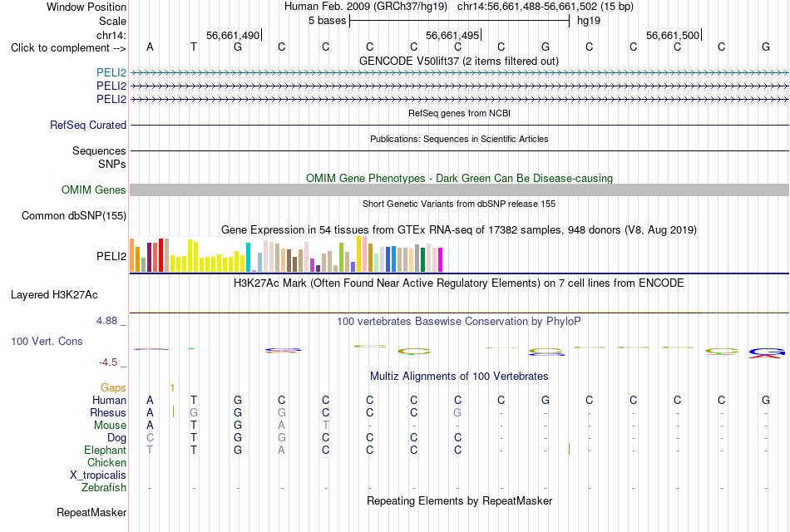Open the GENCODE V50lift37 track title

click(458, 61)
